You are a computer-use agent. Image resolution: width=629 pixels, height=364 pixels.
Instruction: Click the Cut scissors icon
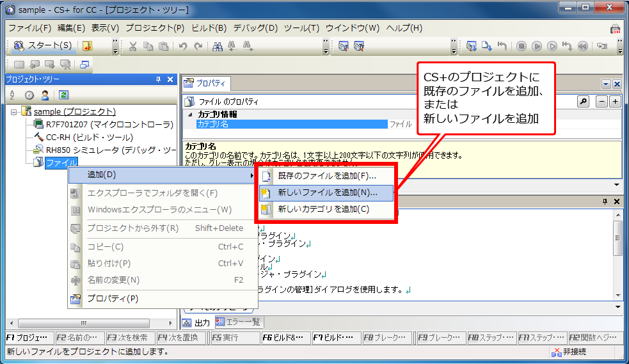(133, 46)
